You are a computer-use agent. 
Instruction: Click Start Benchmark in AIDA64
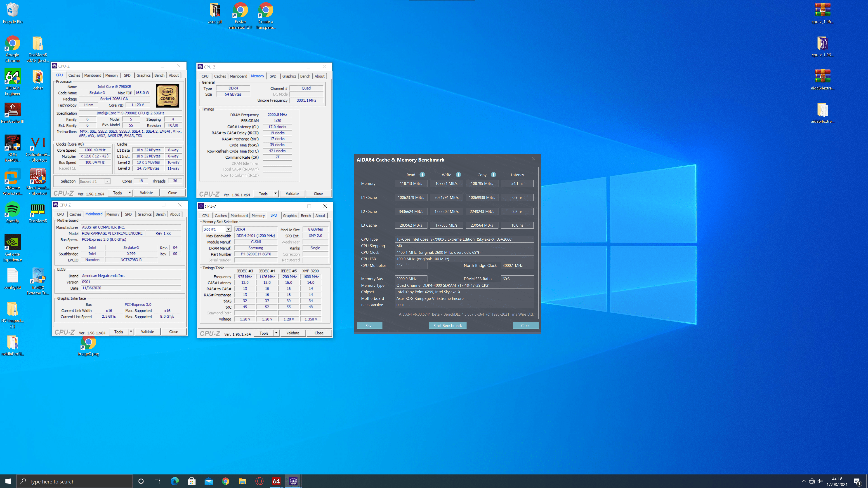448,325
